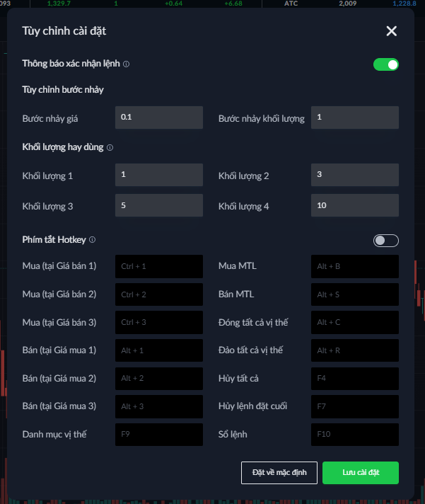The image size is (425, 504).
Task: Focus the Khối lượng 3 input field
Action: (158, 206)
